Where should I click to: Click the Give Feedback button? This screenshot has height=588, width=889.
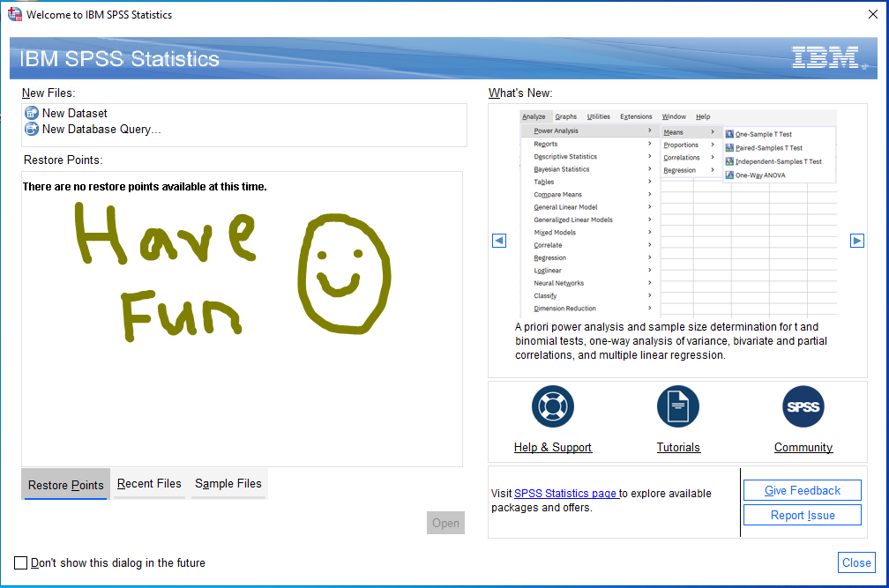803,490
